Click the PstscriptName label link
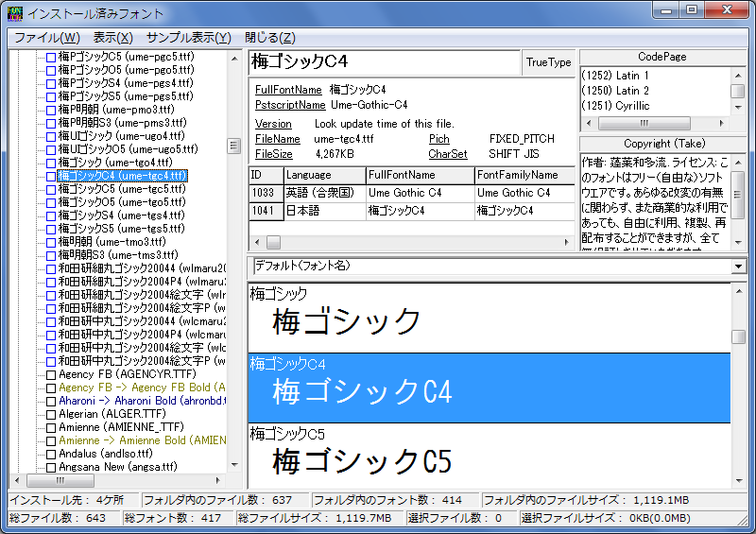756x534 pixels. 290,105
